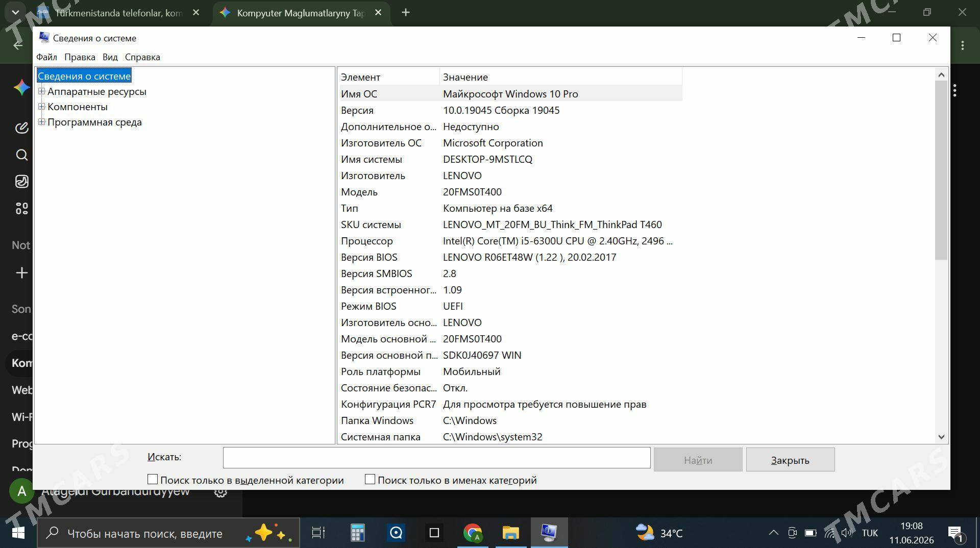Viewport: 980px width, 548px height.
Task: Click the four-shape grid icon in Gemini sidebar
Action: coord(21,208)
